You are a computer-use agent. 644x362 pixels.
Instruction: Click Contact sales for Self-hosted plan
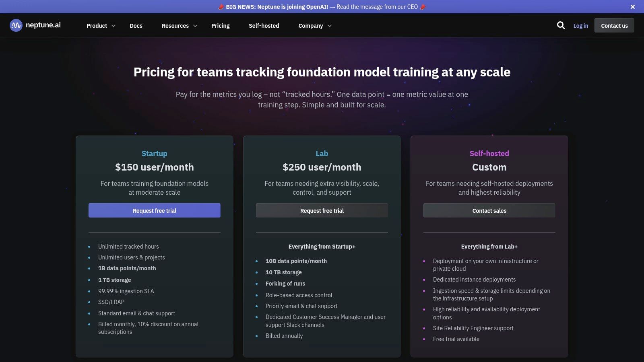click(489, 210)
